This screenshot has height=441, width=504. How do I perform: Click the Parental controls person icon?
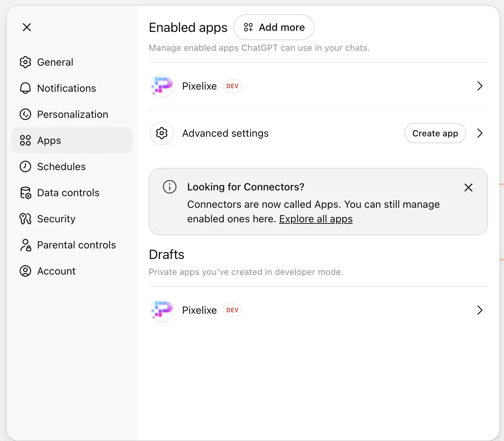(25, 245)
